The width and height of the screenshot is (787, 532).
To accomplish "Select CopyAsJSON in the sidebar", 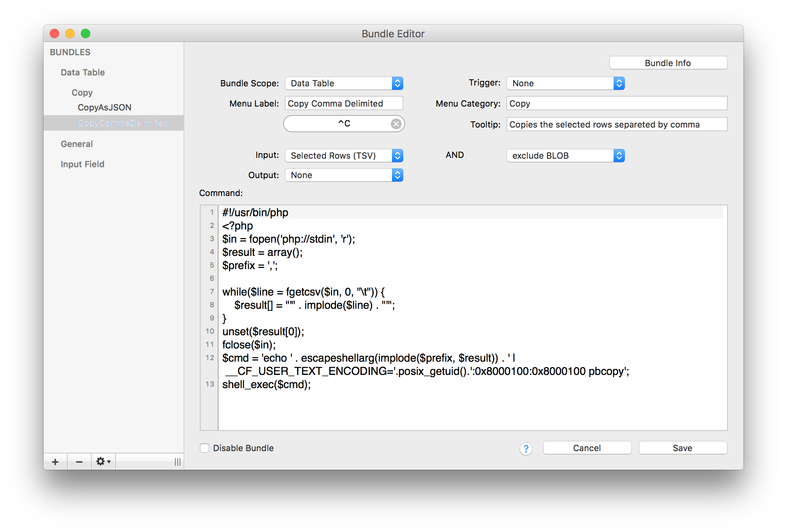I will [x=104, y=107].
